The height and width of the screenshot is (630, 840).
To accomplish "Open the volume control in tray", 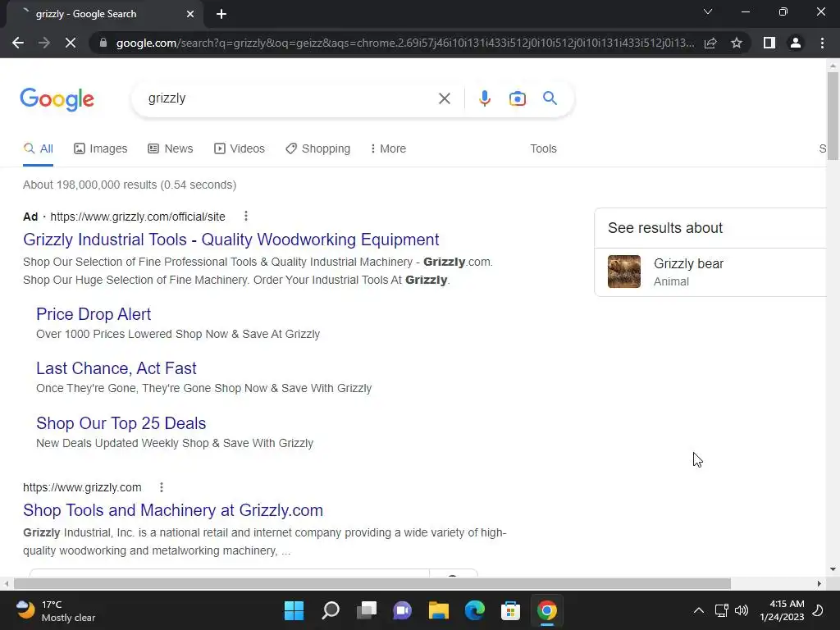I will pyautogui.click(x=742, y=610).
